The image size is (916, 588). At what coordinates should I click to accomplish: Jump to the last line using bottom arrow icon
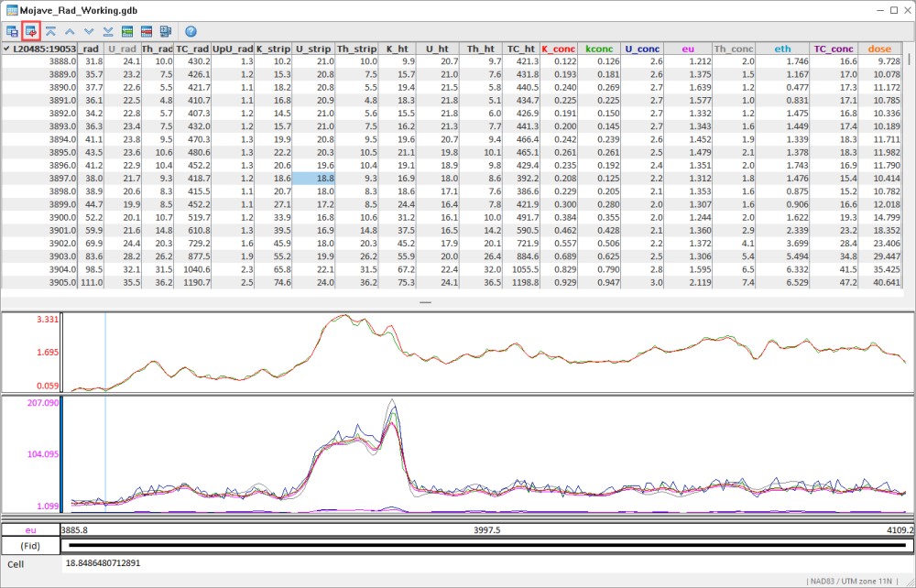click(107, 30)
